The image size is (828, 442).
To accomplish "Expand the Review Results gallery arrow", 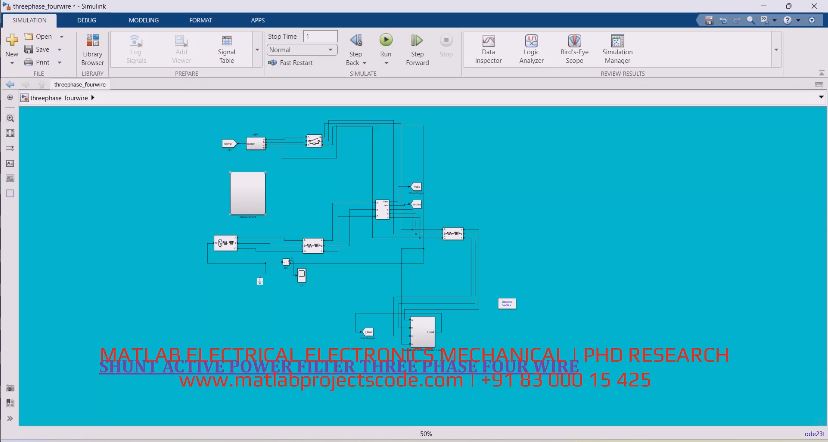I will click(x=775, y=49).
